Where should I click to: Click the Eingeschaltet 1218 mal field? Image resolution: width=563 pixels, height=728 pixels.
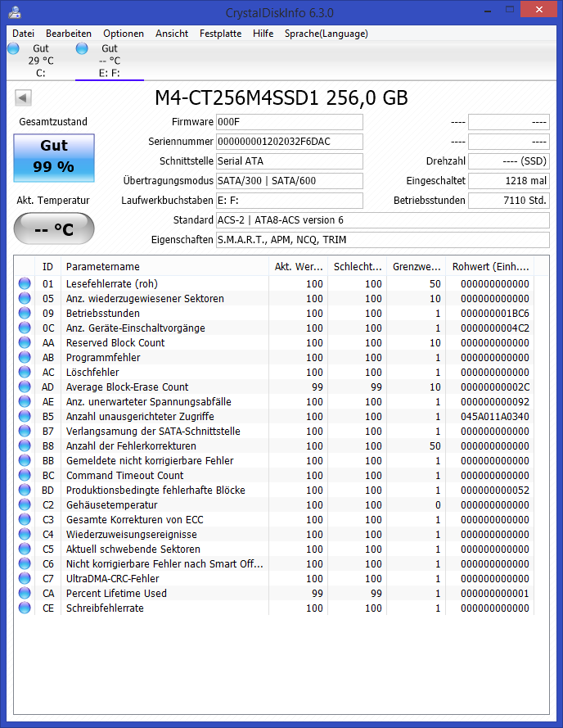[x=509, y=181]
